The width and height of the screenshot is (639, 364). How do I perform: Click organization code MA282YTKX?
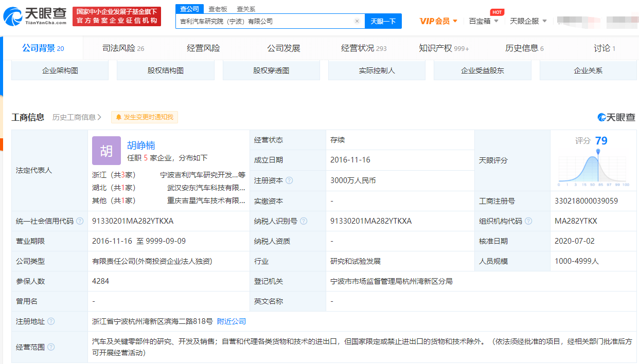(576, 221)
